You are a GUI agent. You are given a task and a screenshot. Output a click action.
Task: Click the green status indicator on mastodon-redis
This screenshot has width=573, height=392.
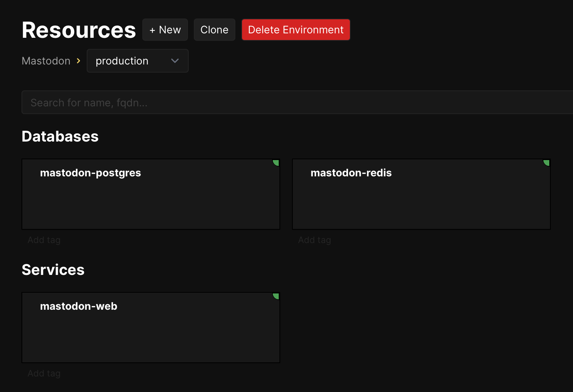[x=546, y=162]
